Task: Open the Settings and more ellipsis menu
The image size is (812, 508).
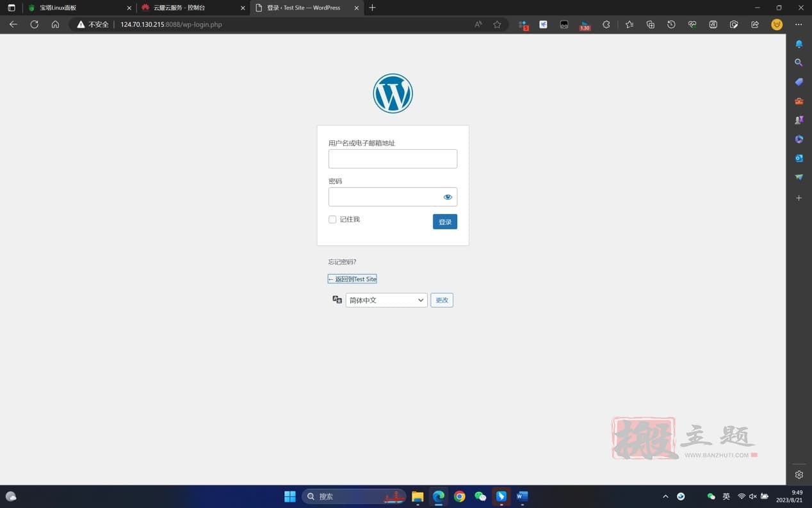Action: [x=799, y=24]
